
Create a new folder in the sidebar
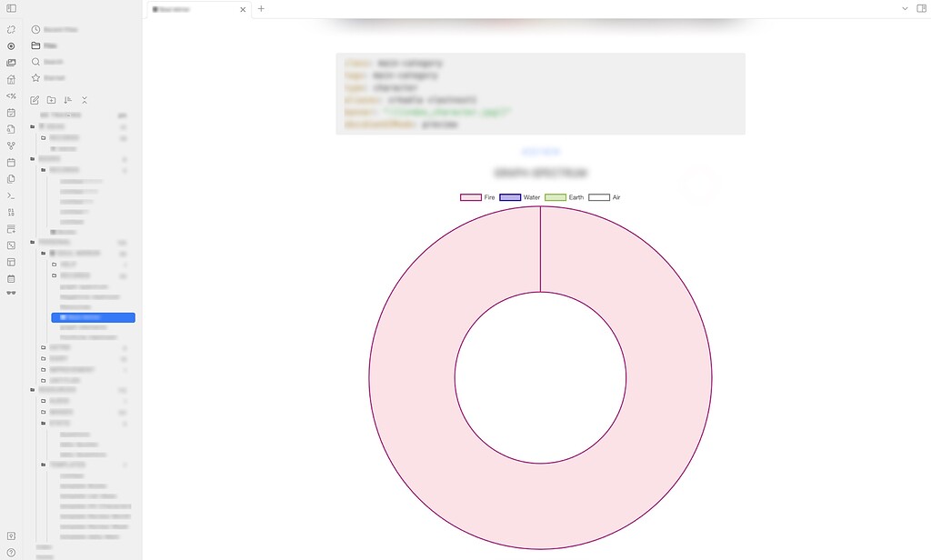point(52,100)
